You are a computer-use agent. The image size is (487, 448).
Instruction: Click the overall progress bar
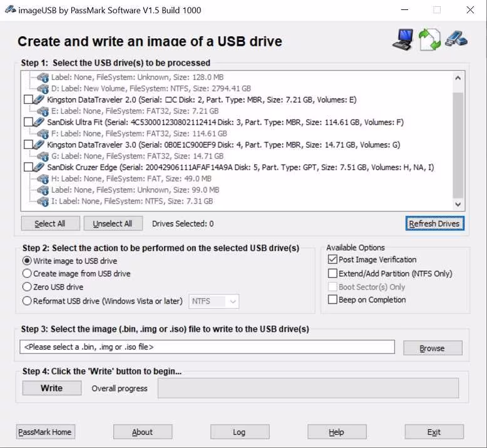[x=308, y=388]
